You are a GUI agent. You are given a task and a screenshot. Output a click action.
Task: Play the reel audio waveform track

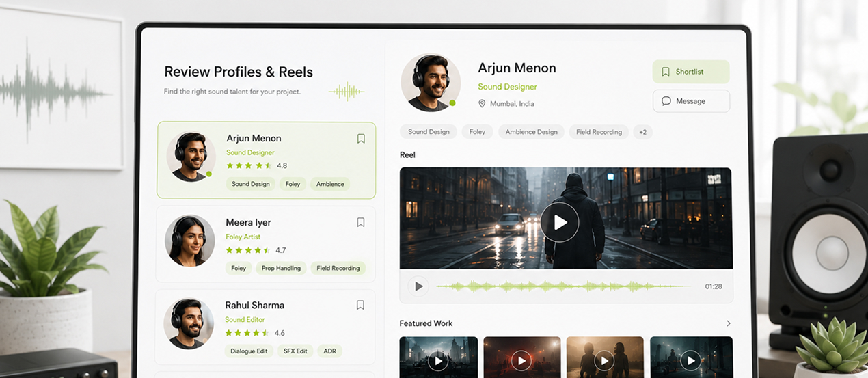pos(418,286)
